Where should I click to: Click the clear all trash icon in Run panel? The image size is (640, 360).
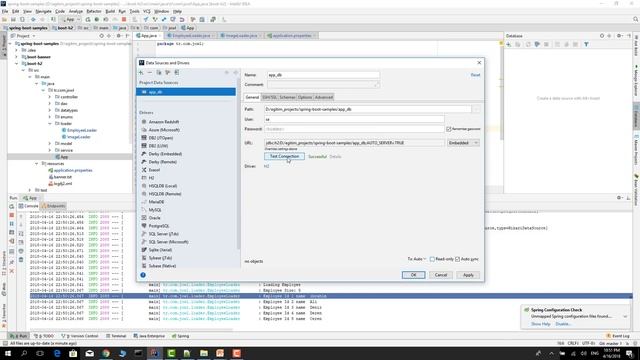tap(21, 260)
